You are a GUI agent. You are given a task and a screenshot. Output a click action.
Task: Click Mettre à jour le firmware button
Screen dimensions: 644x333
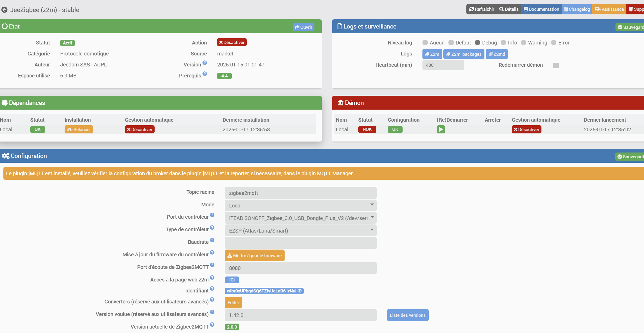[255, 256]
